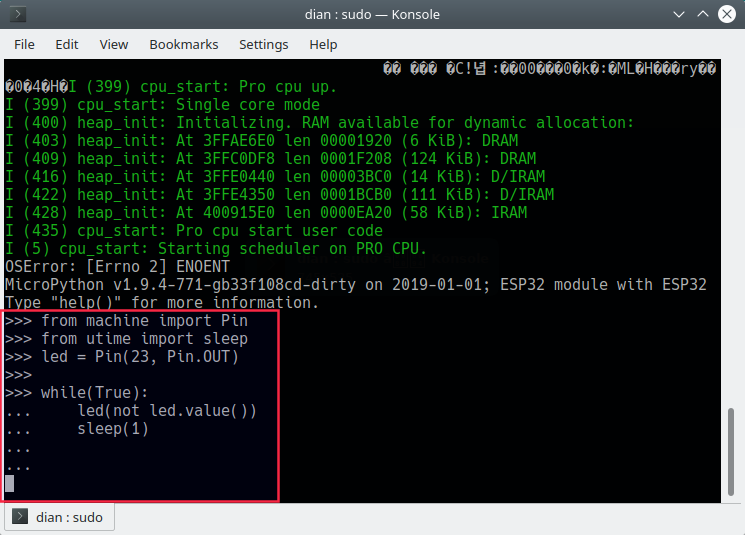Close the Konsole window
Screen dimensions: 745x535
click(x=726, y=14)
